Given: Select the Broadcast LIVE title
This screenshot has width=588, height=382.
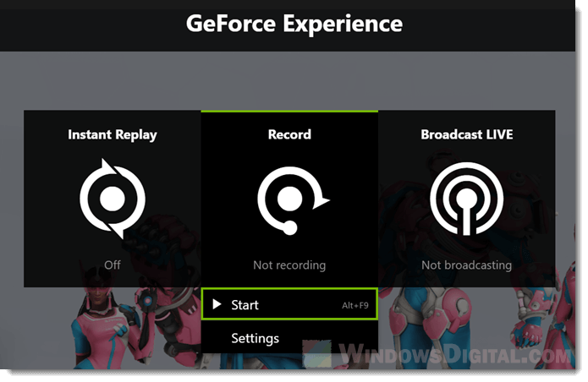Looking at the screenshot, I should point(466,134).
